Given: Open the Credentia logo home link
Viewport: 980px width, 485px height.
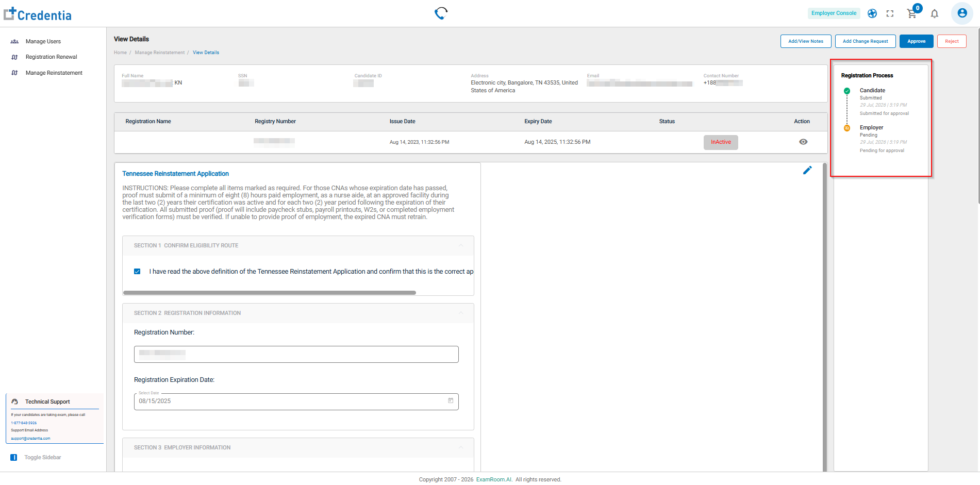Looking at the screenshot, I should [x=38, y=14].
